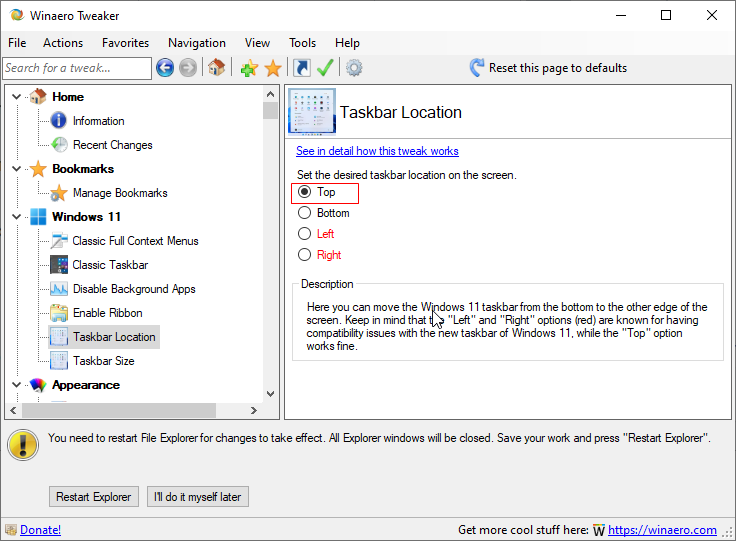Click the Taskbar Location page header thumbnail

(312, 112)
